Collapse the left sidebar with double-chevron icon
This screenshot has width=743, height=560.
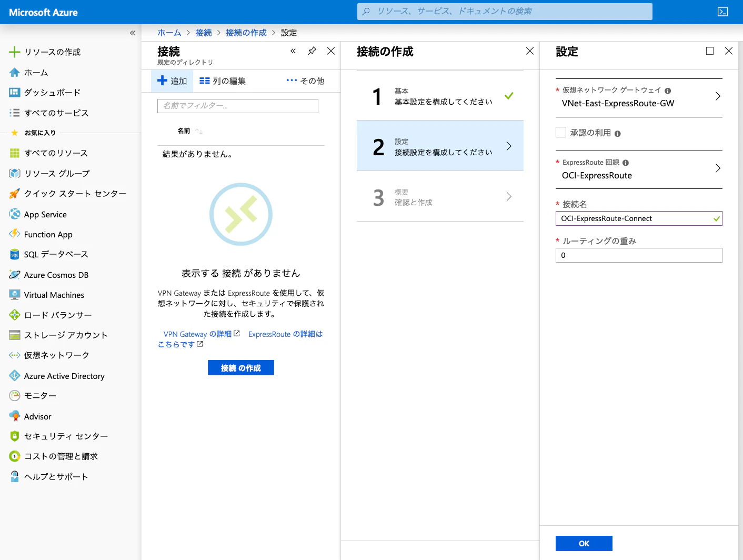(133, 33)
